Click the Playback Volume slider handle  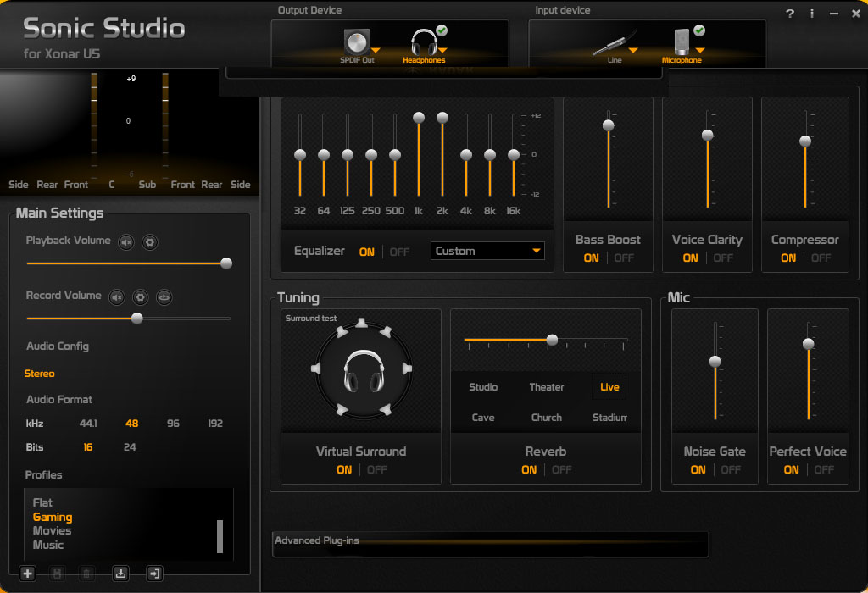coord(225,263)
